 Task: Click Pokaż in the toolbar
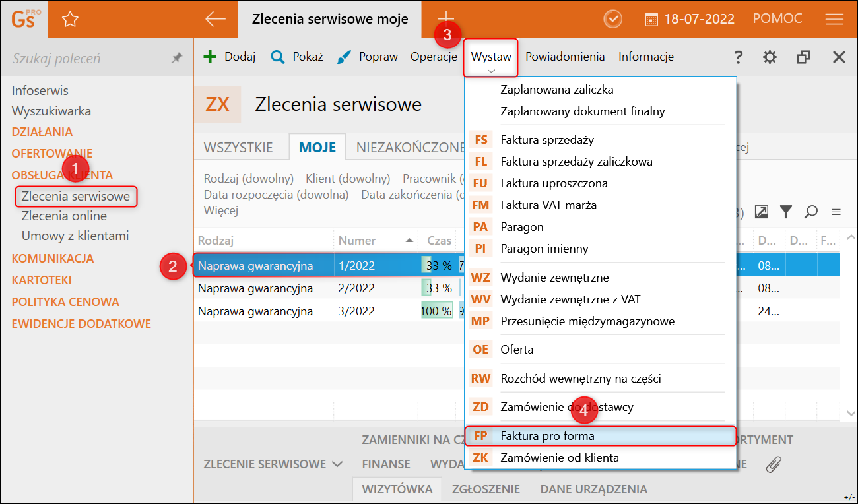[x=297, y=57]
